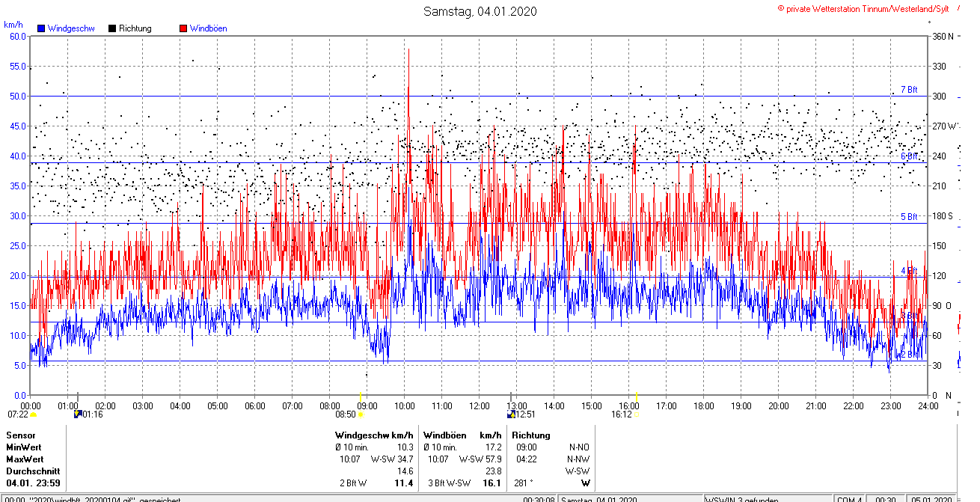980x502 pixels.
Task: Click the N-NO direction value at 09:00
Action: (580, 447)
